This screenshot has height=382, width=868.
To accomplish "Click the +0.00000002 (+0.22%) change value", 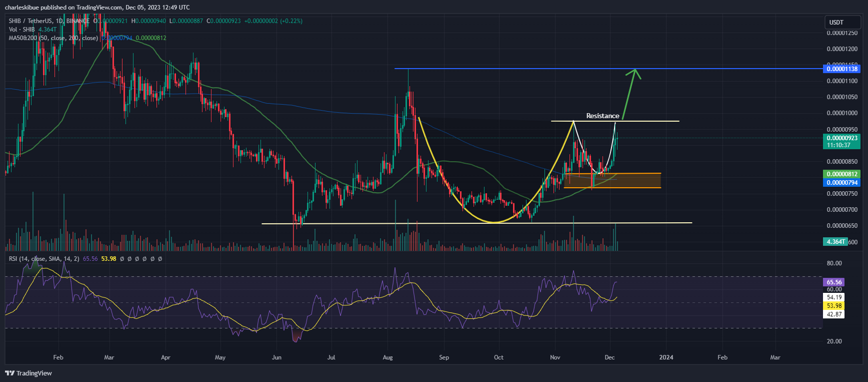I will pos(273,21).
